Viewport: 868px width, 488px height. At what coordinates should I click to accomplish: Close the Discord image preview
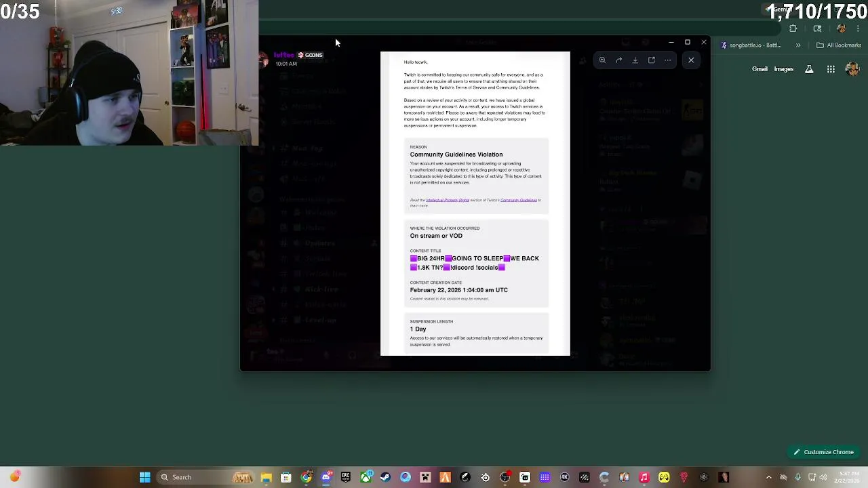coord(691,60)
